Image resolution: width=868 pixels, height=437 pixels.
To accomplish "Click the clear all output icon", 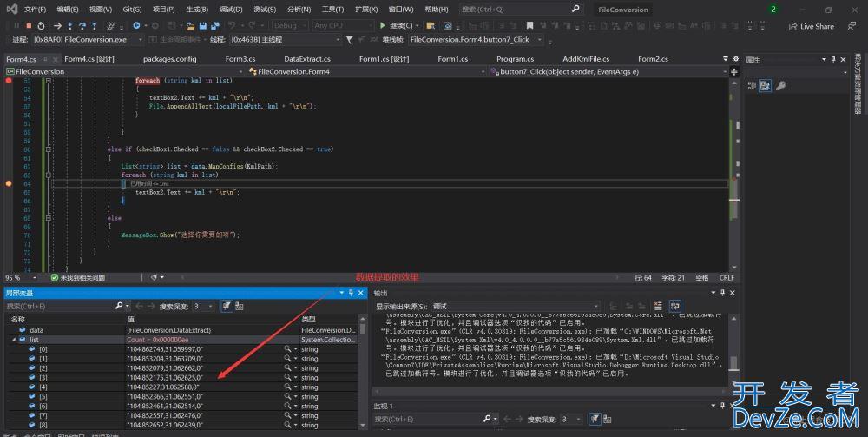I will [x=658, y=306].
